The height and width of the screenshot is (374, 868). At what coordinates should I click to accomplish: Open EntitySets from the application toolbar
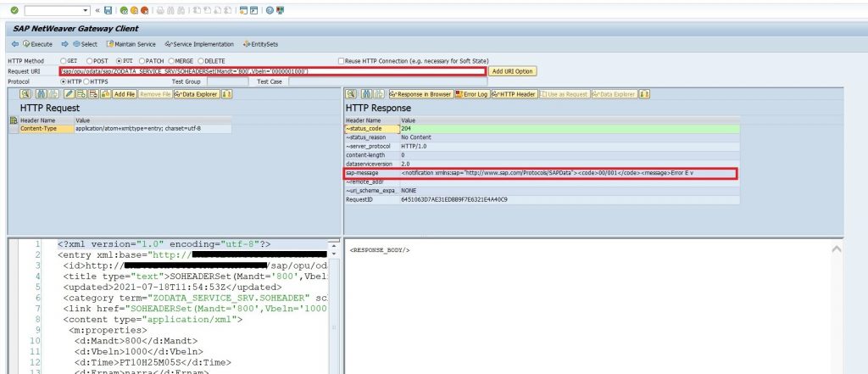[261, 44]
